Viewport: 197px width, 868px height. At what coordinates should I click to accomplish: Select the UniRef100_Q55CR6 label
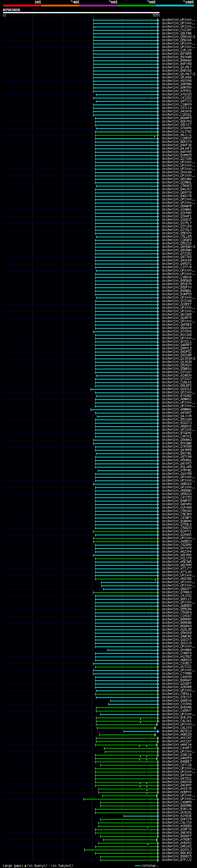click(x=177, y=609)
